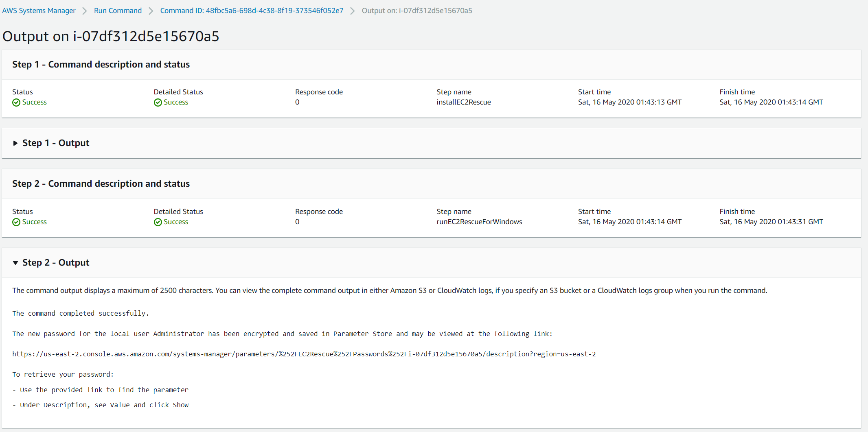Viewport: 868px width, 432px height.
Task: Open the Command ID breadcrumb link
Action: coord(252,11)
